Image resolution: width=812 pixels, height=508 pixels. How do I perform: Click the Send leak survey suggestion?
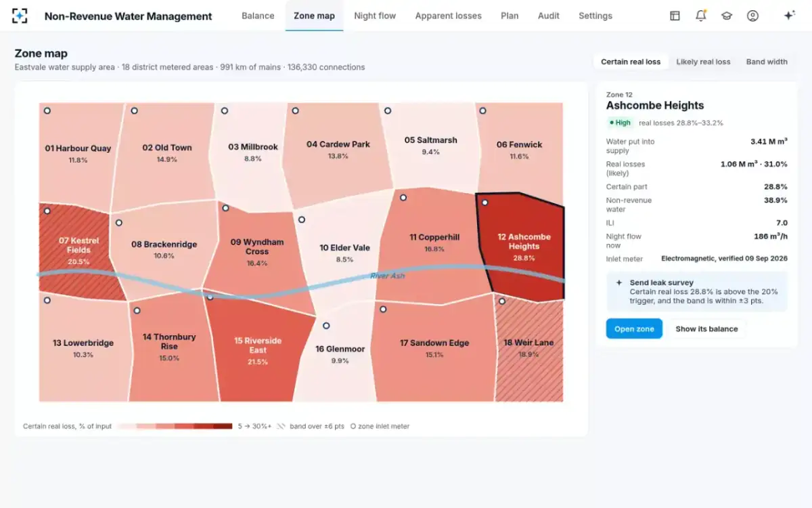click(697, 292)
